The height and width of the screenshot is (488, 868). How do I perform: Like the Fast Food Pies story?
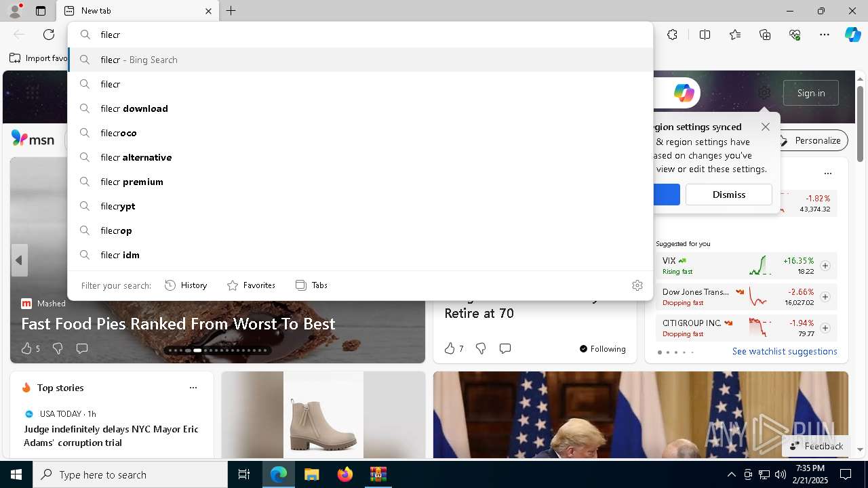26,348
